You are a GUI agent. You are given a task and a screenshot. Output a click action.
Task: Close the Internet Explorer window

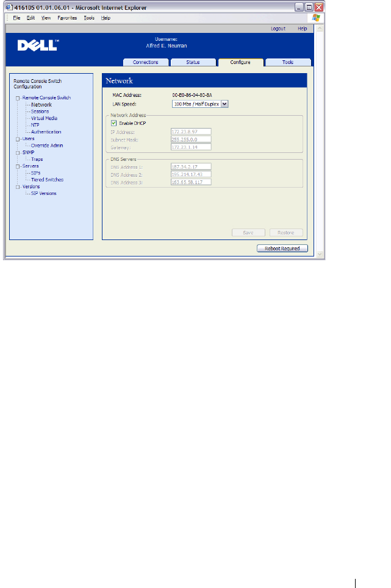pyautogui.click(x=318, y=7)
